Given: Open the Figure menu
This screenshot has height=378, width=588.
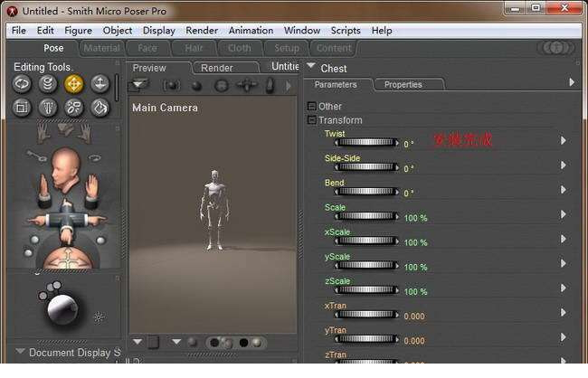Looking at the screenshot, I should (78, 31).
